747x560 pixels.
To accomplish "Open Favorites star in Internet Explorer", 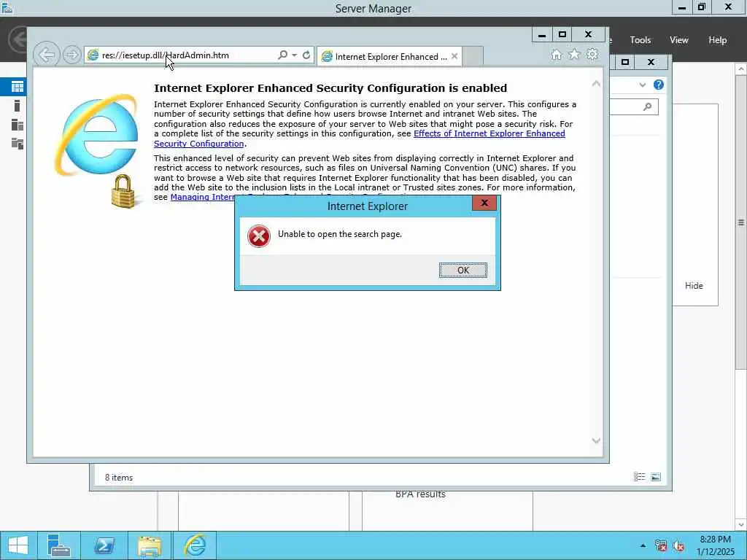I will (x=574, y=54).
